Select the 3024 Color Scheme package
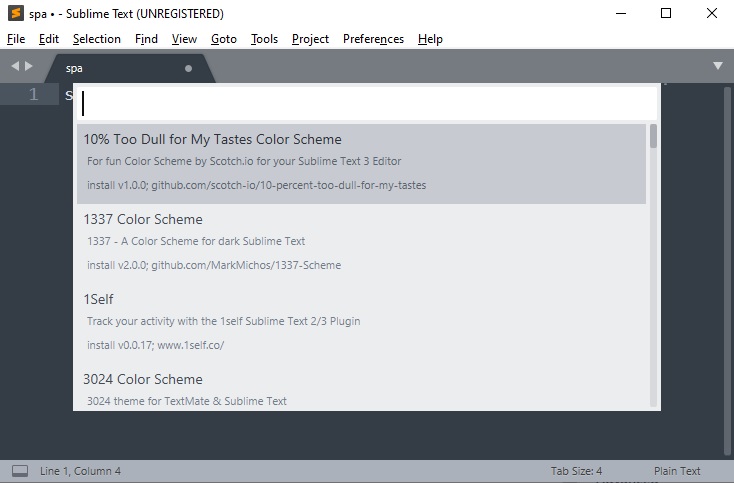 pos(361,388)
